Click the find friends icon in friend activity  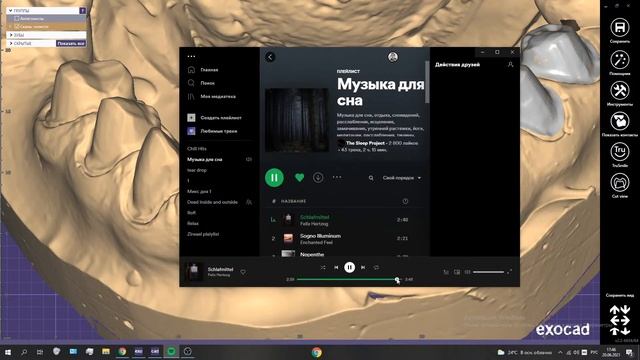point(510,64)
